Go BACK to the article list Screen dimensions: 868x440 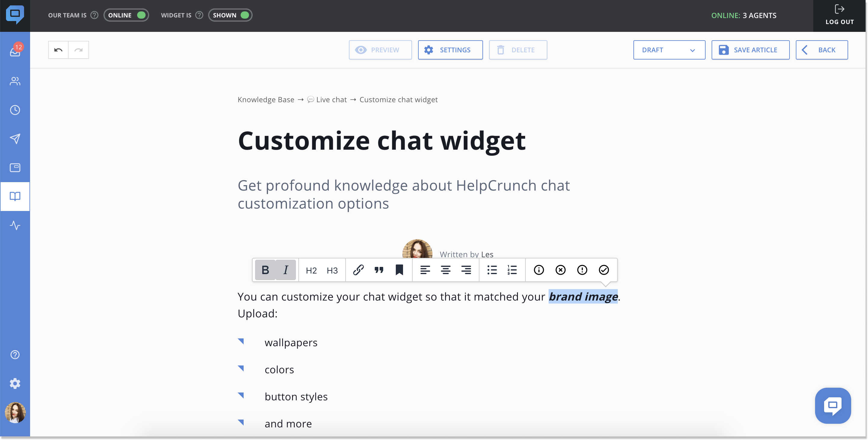(822, 50)
